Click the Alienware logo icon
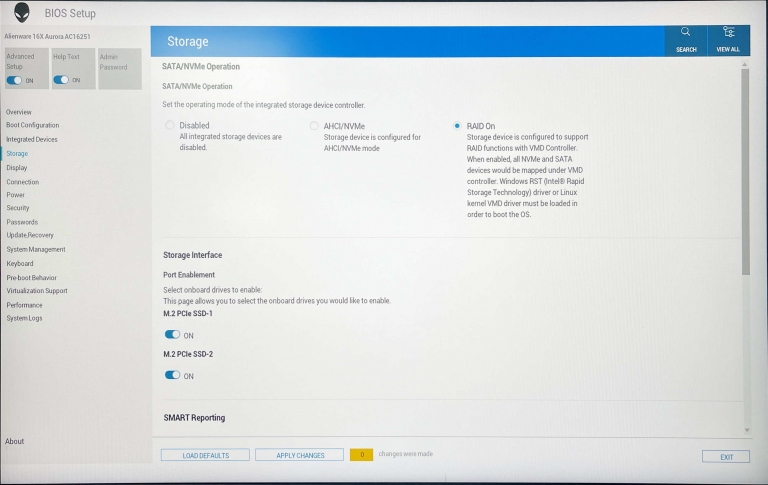Image resolution: width=768 pixels, height=485 pixels. coord(22,12)
